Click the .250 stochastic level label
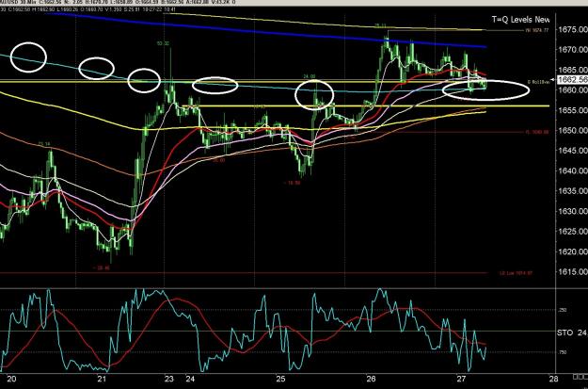This screenshot has height=389, width=588. (563, 310)
